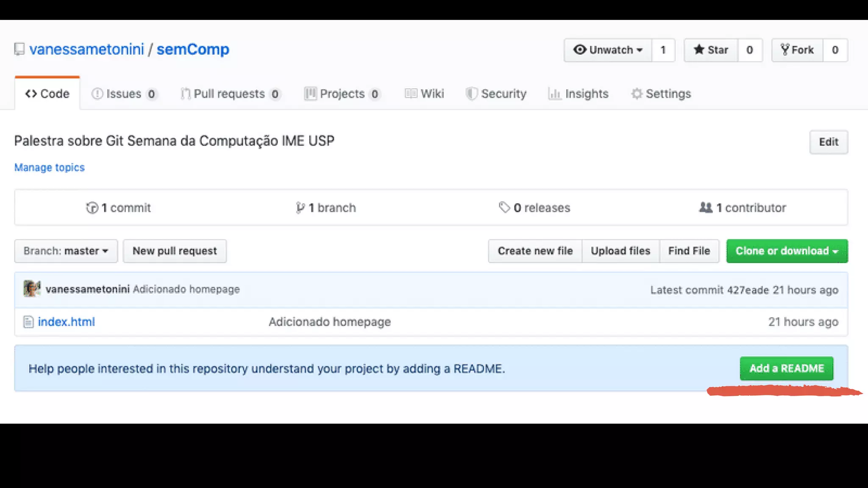Click the contributors people icon
The image size is (868, 488).
pyautogui.click(x=706, y=208)
